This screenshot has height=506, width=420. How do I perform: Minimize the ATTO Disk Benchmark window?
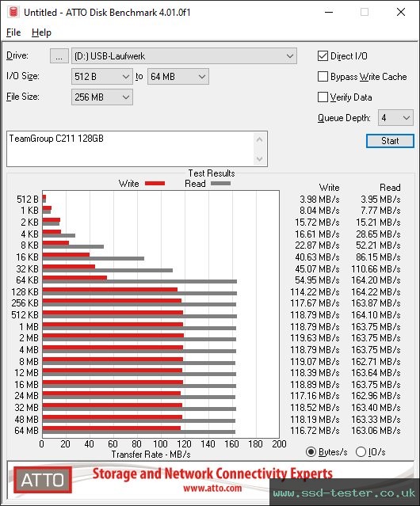[329, 12]
